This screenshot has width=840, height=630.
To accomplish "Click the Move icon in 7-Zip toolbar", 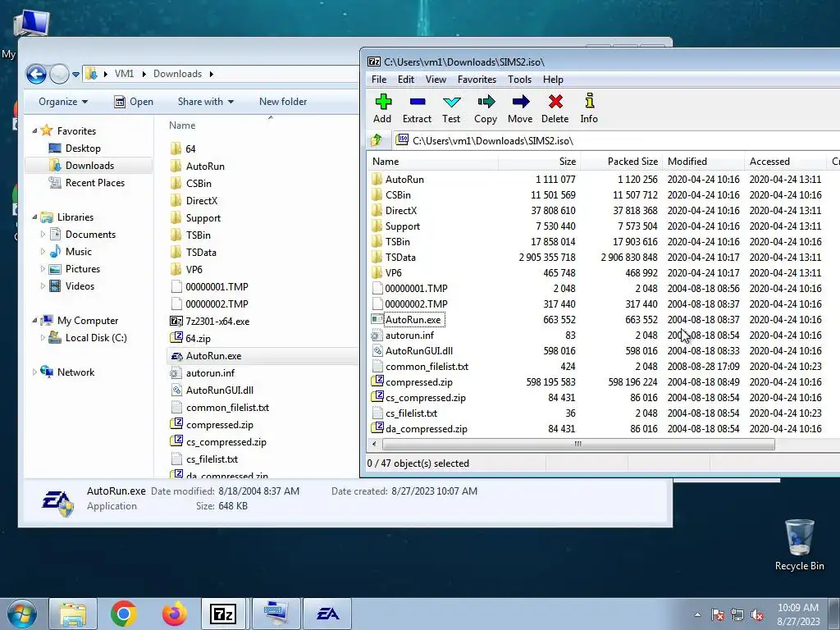I will pos(519,108).
